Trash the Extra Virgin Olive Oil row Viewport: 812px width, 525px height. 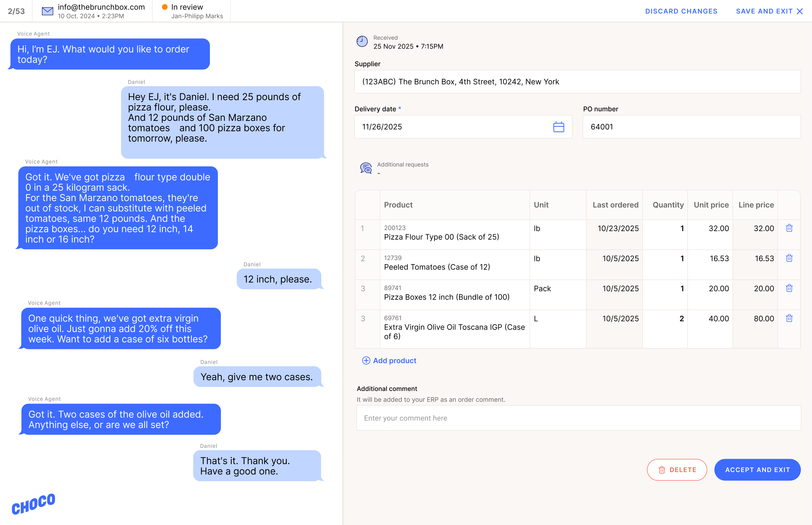789,318
